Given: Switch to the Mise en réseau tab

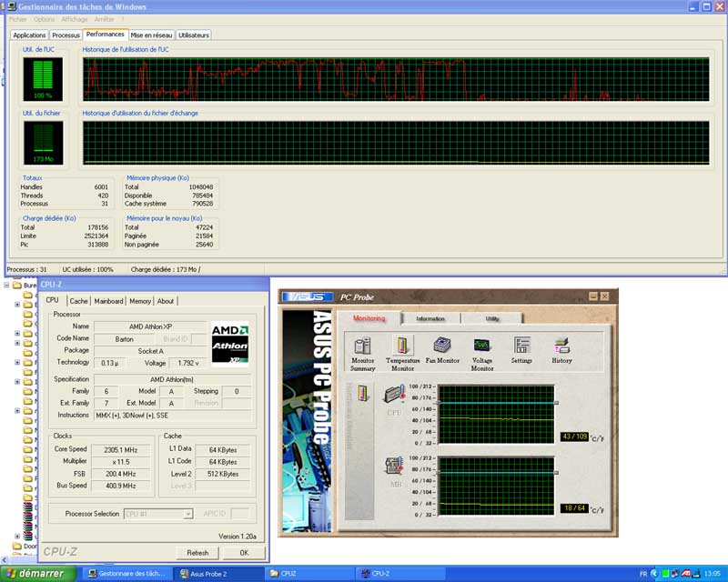Looking at the screenshot, I should pyautogui.click(x=151, y=35).
